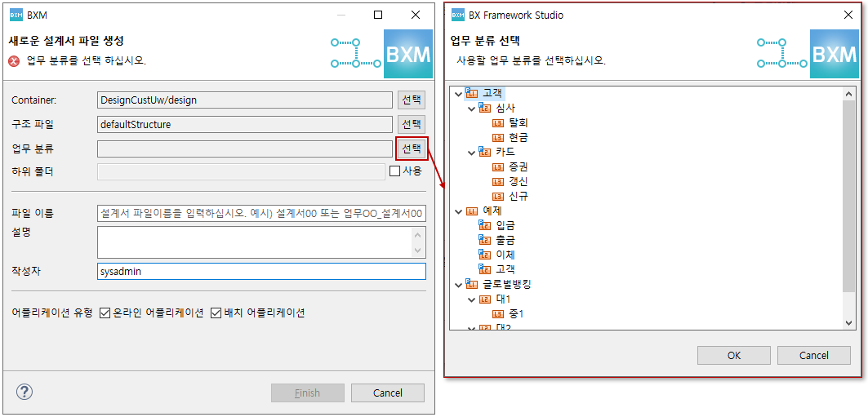The height and width of the screenshot is (417, 868).
Task: Click 선택 button next to 업무 분류
Action: pos(412,149)
